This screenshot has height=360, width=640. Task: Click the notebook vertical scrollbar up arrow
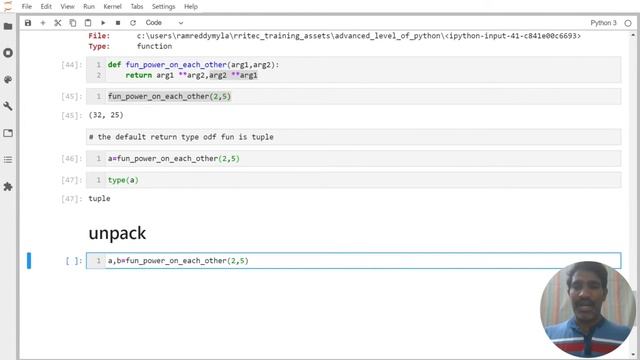click(633, 36)
